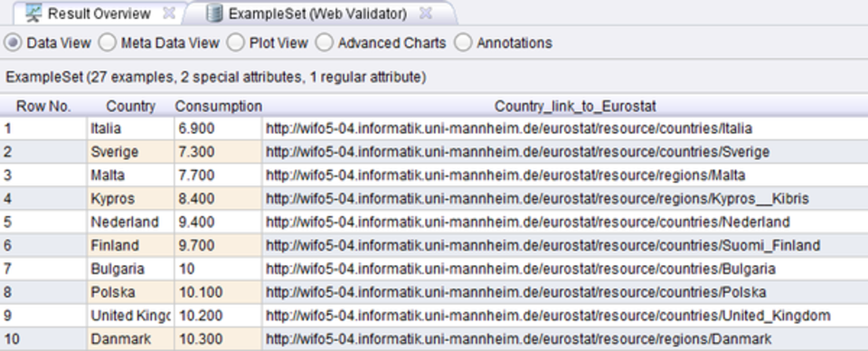Select the Plot View radio button
This screenshot has height=351, width=868.
236,43
